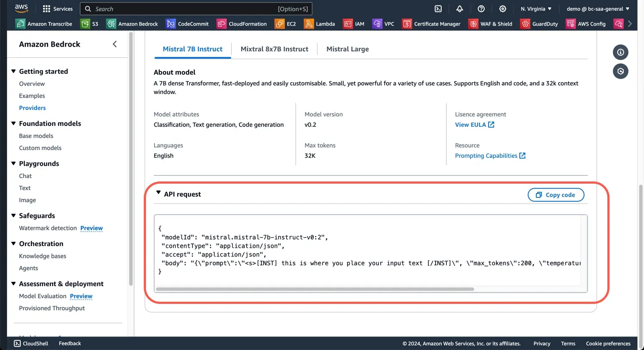Open the info panel icon on right
This screenshot has width=644, height=350.
620,52
